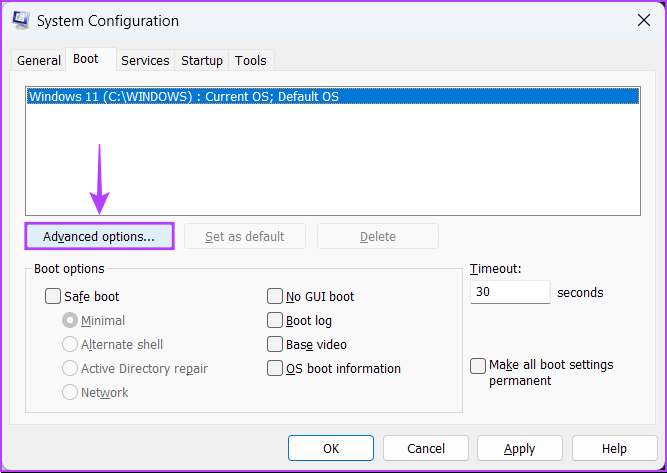The image size is (667, 473).
Task: Turn on OS boot information
Action: (275, 368)
